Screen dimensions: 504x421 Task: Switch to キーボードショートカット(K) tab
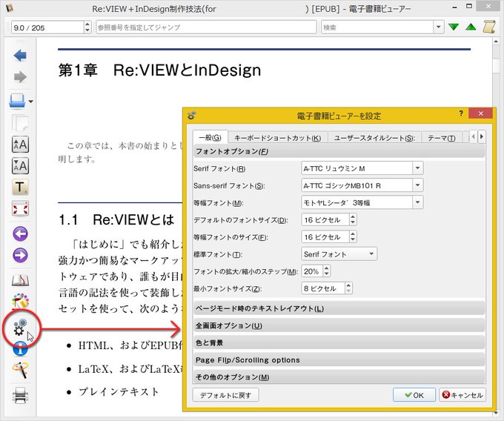pos(278,138)
